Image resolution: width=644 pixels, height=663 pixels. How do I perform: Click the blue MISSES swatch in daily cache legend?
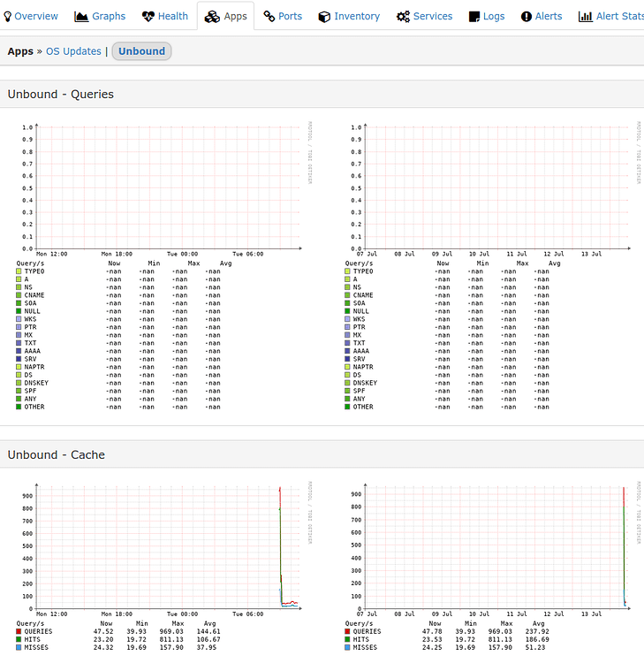pyautogui.click(x=19, y=647)
